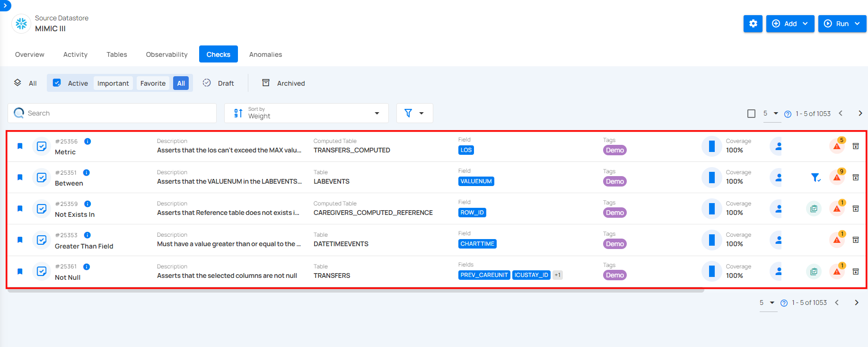The image size is (868, 347).
Task: Switch to the Activity tab
Action: click(x=76, y=54)
